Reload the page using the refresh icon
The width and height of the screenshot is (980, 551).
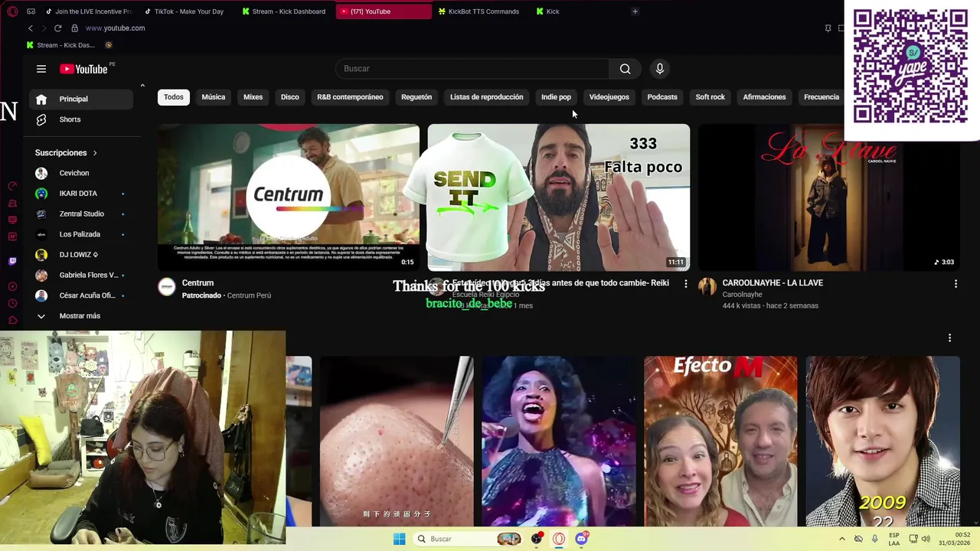tap(57, 28)
